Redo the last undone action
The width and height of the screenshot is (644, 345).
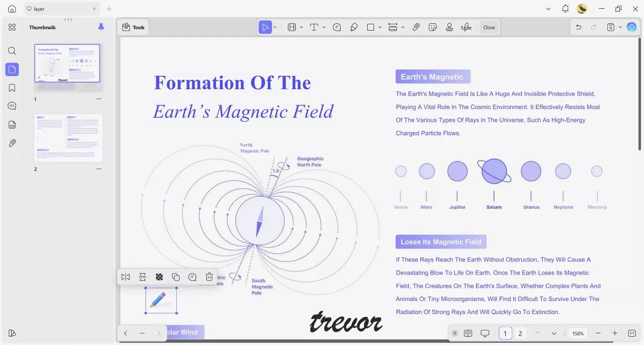point(593,27)
